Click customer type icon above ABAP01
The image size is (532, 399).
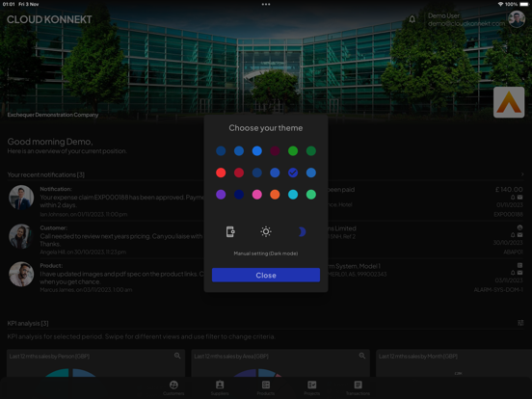(519, 227)
